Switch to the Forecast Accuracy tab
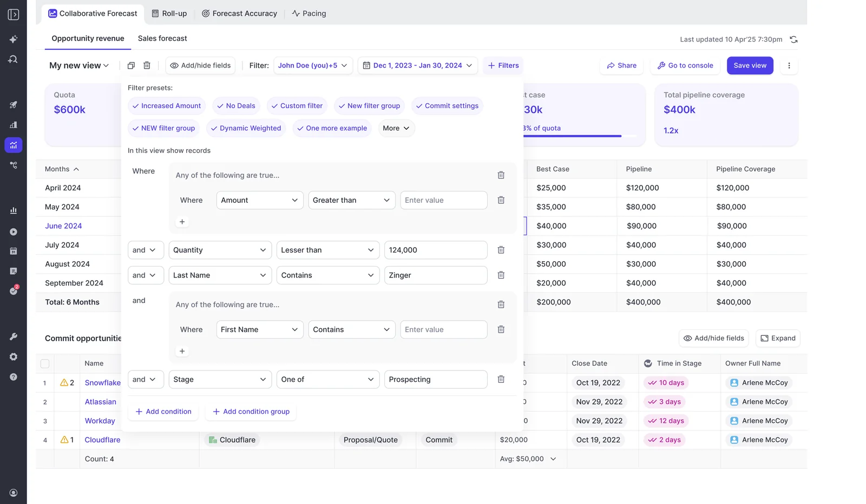This screenshot has width=866, height=504. pyautogui.click(x=240, y=14)
